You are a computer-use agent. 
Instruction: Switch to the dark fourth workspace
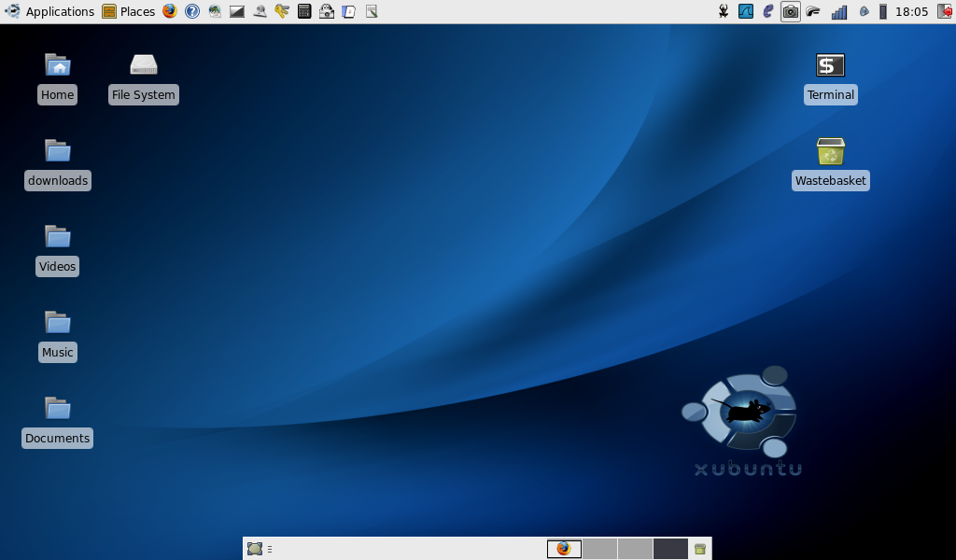click(670, 549)
